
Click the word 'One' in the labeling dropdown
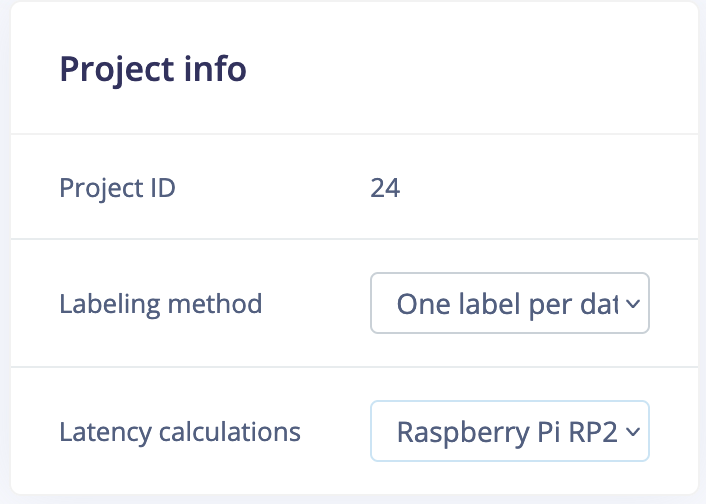[x=421, y=303]
